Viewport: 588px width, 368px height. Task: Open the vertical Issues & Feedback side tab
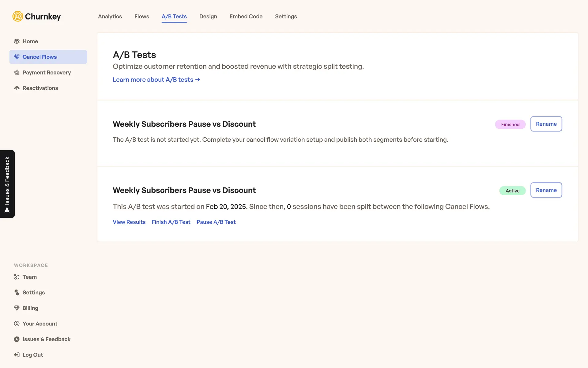(x=7, y=184)
